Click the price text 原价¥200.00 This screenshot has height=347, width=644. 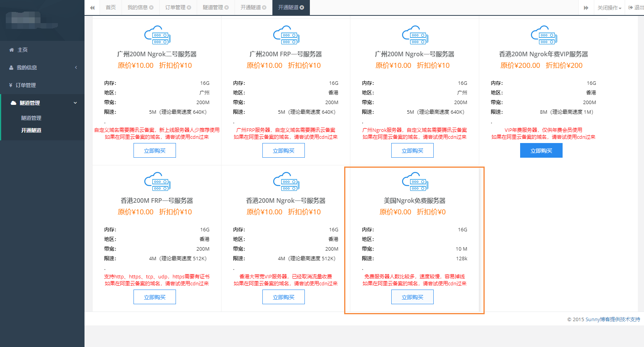520,66
